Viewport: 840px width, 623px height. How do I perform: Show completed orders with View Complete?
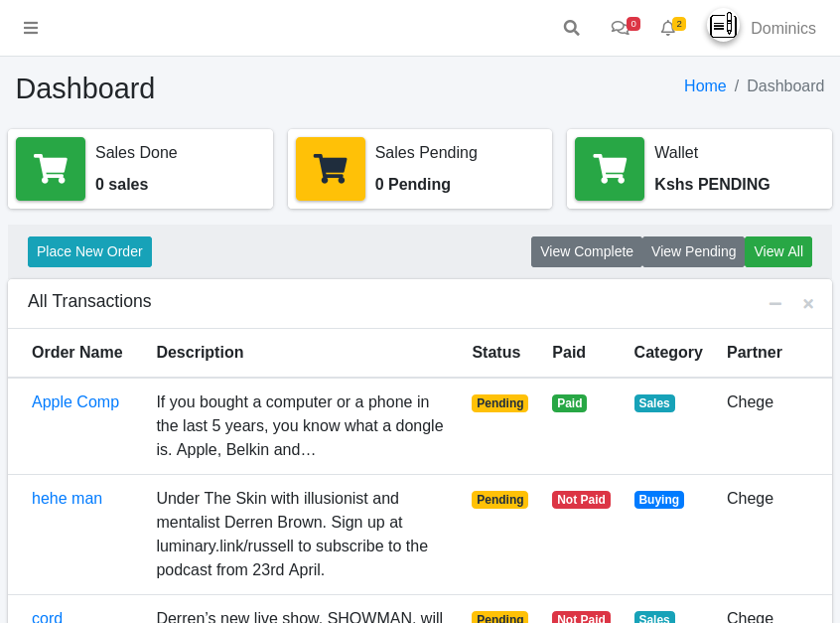pos(587,251)
